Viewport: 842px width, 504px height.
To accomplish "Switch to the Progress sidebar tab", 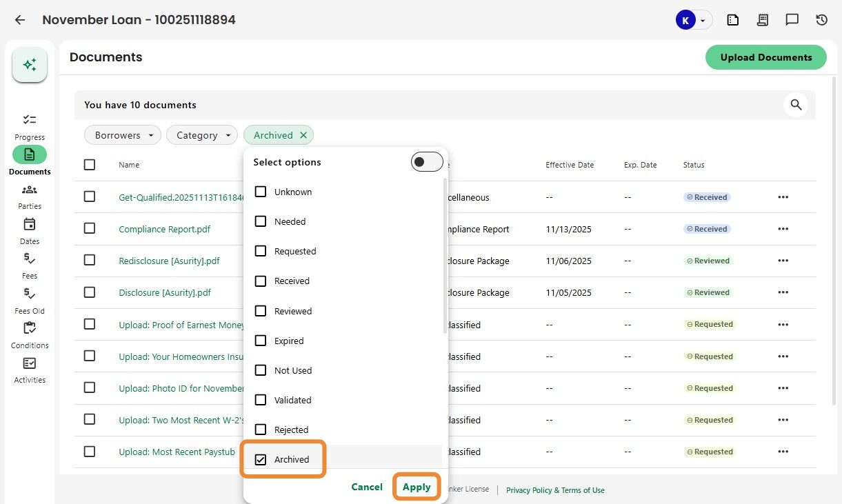I will (x=30, y=121).
